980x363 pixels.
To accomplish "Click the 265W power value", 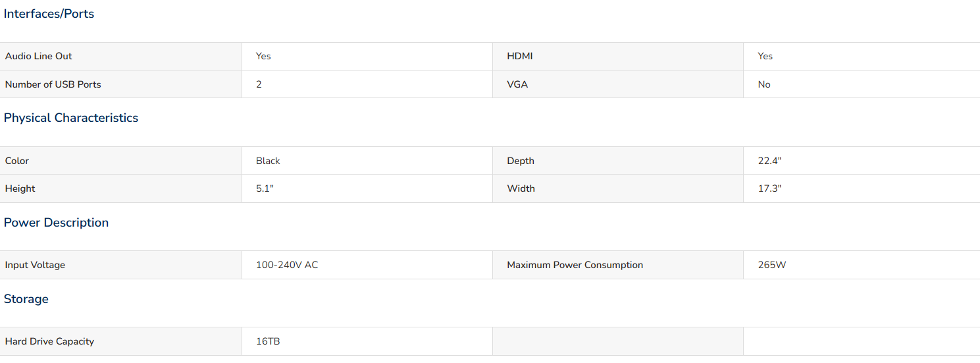I will 772,265.
